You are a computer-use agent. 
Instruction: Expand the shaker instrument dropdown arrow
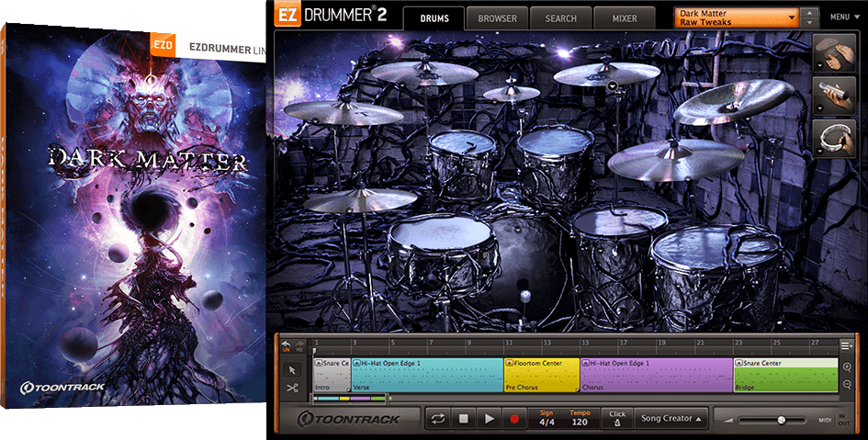[x=818, y=108]
